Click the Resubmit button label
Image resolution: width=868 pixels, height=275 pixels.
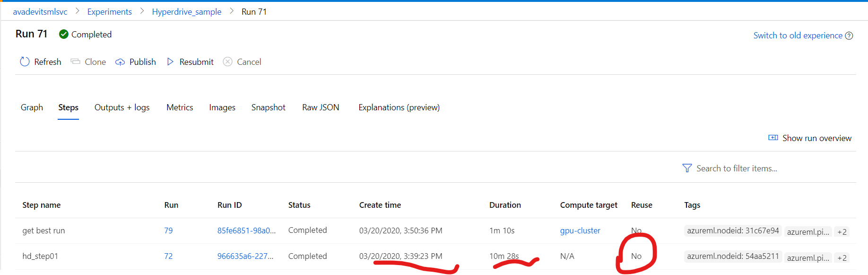(x=197, y=62)
